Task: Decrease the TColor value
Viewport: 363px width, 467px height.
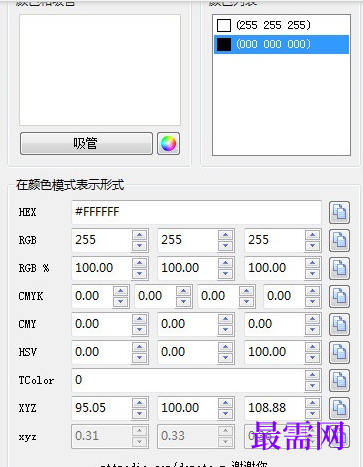Action: (x=312, y=386)
